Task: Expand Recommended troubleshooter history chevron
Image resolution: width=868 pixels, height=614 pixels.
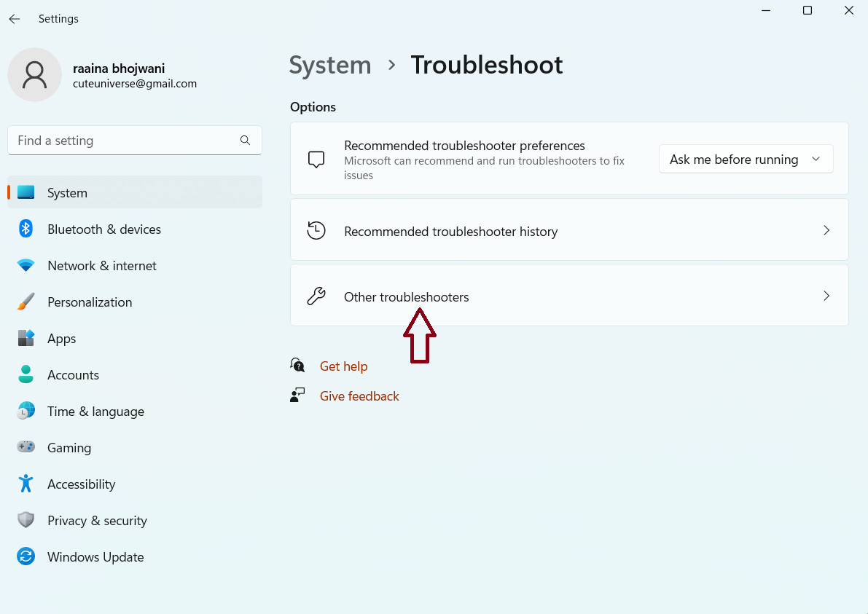Action: (x=826, y=231)
